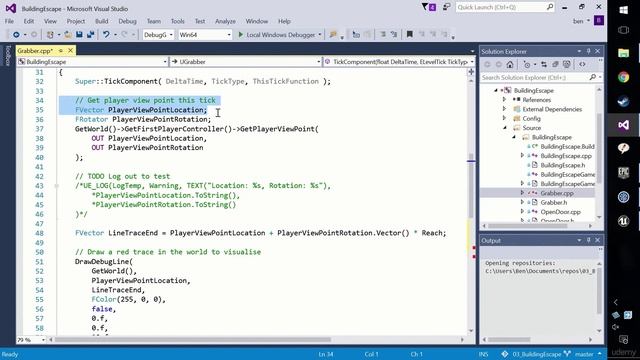Expand the External Dependencies node
640x360 pixels.
504,109
